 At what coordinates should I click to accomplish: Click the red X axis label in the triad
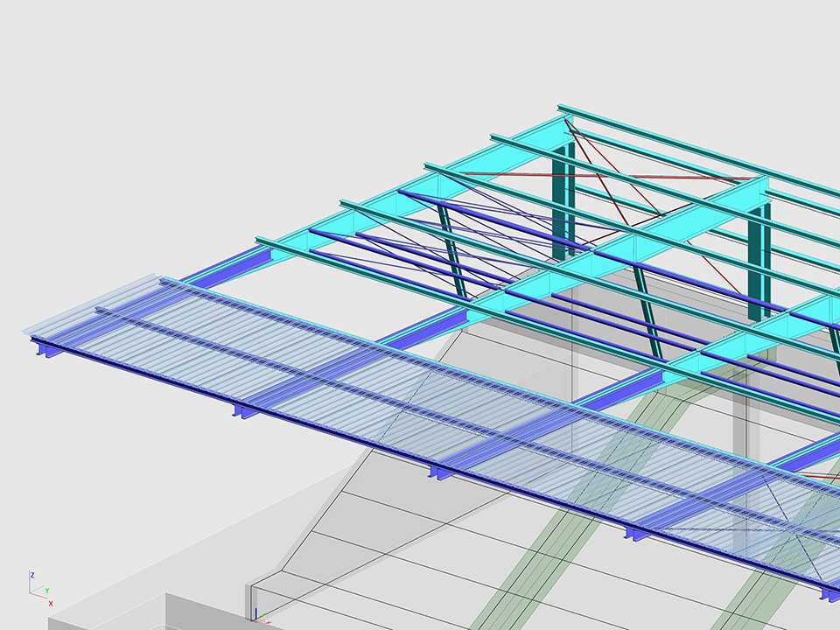point(51,604)
